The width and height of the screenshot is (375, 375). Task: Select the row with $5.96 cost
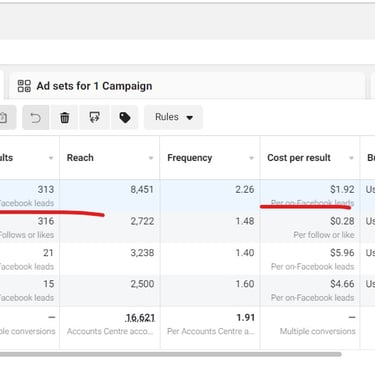click(187, 259)
